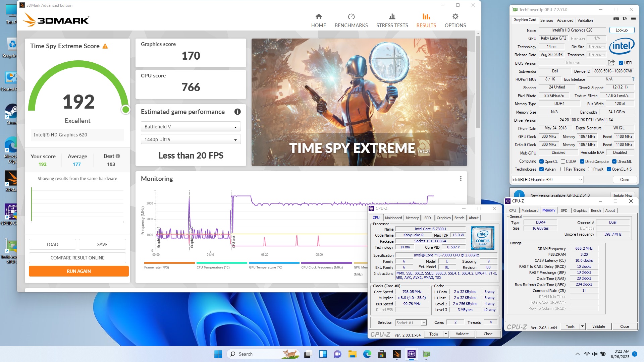The height and width of the screenshot is (362, 644).
Task: Open the 1440p Ultra resolution dropdown
Action: [191, 139]
